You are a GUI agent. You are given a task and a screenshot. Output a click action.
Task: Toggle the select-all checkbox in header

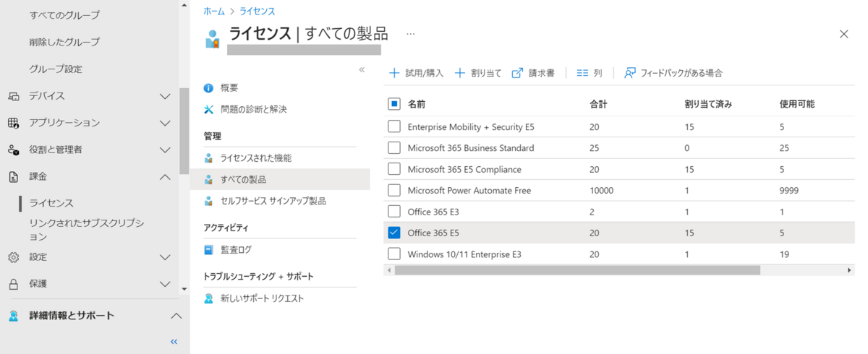(394, 104)
